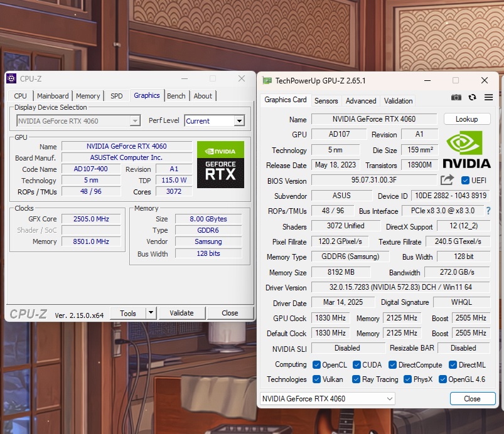Click the BIOS share/export arrow icon
Viewport: 504px width, 434px height.
coord(447,180)
